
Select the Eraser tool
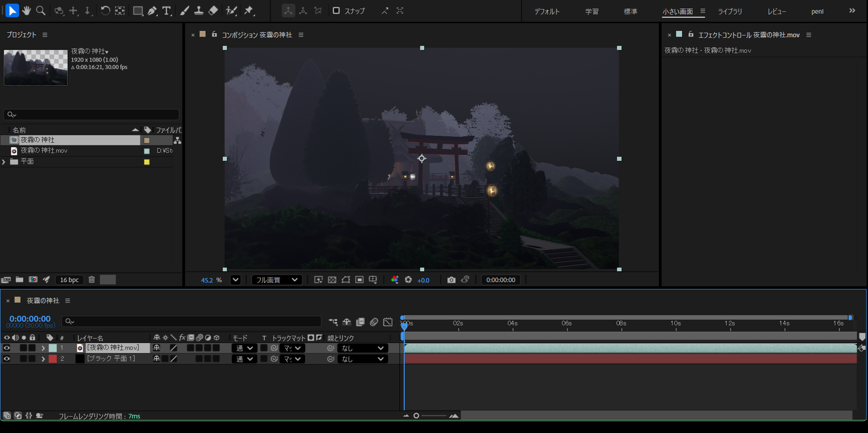[213, 10]
